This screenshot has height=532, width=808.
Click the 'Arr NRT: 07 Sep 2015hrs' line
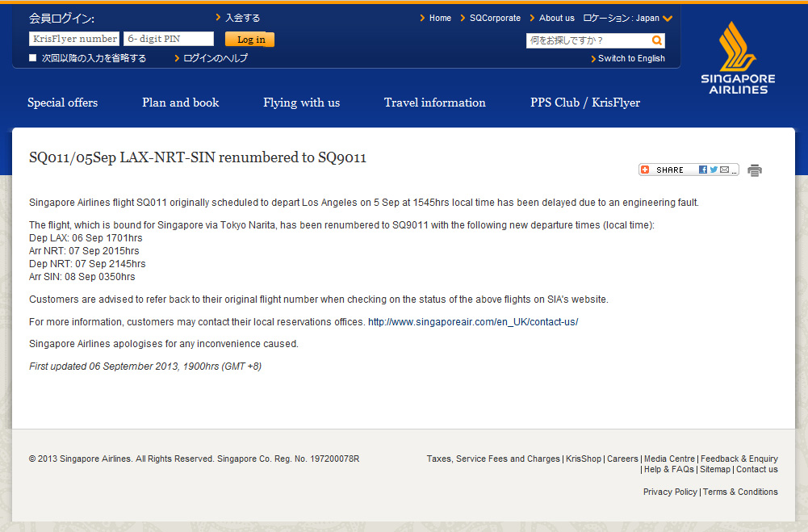tap(84, 250)
